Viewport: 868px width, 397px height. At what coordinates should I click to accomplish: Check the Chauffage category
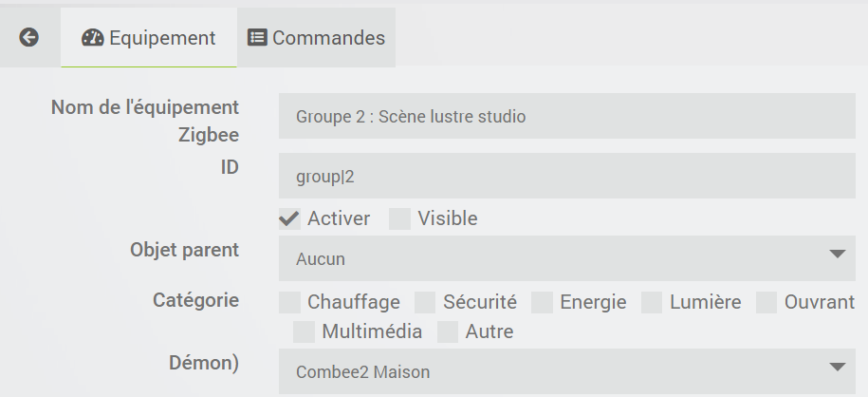[290, 302]
